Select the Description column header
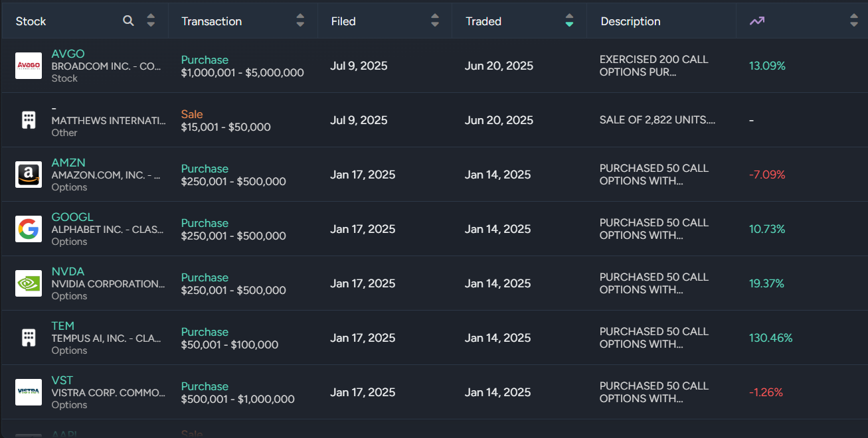868x438 pixels. tap(630, 21)
